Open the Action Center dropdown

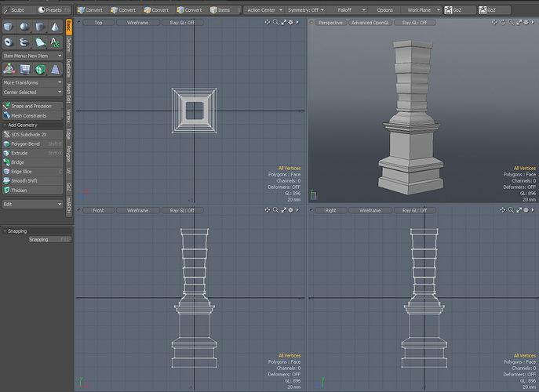(262, 10)
